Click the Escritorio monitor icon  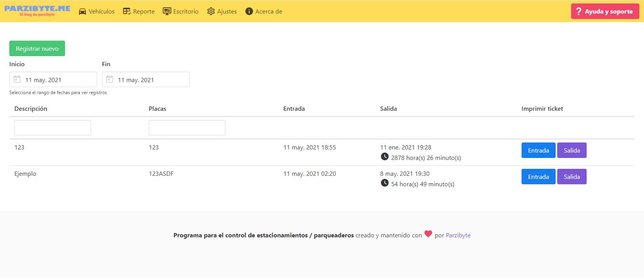pos(167,11)
